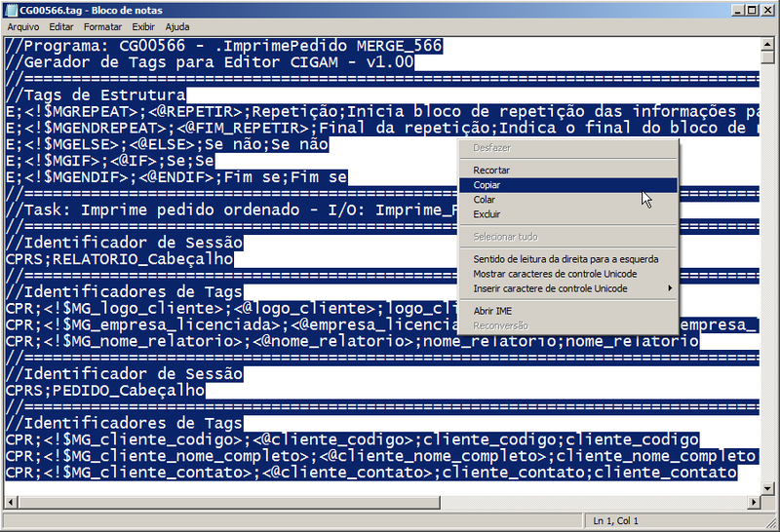Click the vertical scrollbar up arrow
The width and height of the screenshot is (780, 532).
(767, 44)
